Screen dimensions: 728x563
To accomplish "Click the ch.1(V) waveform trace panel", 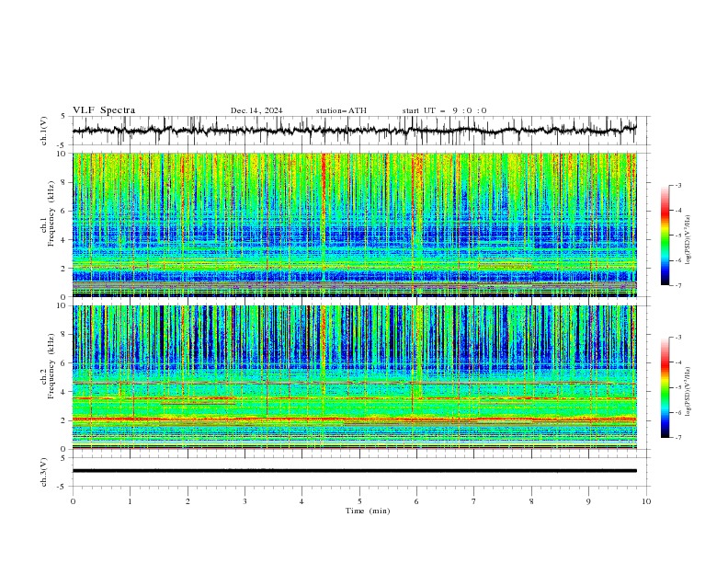I will click(359, 131).
